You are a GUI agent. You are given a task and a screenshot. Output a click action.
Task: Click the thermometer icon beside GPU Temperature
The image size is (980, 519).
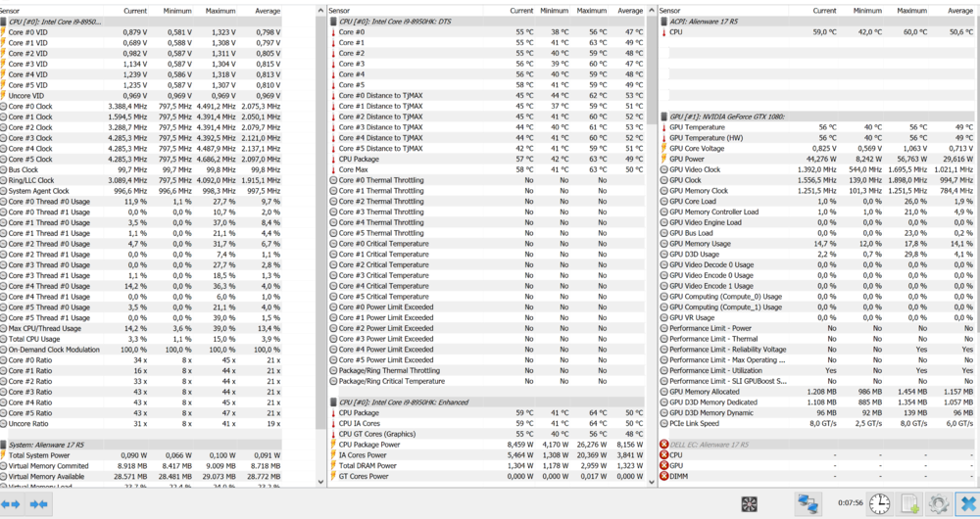click(664, 127)
